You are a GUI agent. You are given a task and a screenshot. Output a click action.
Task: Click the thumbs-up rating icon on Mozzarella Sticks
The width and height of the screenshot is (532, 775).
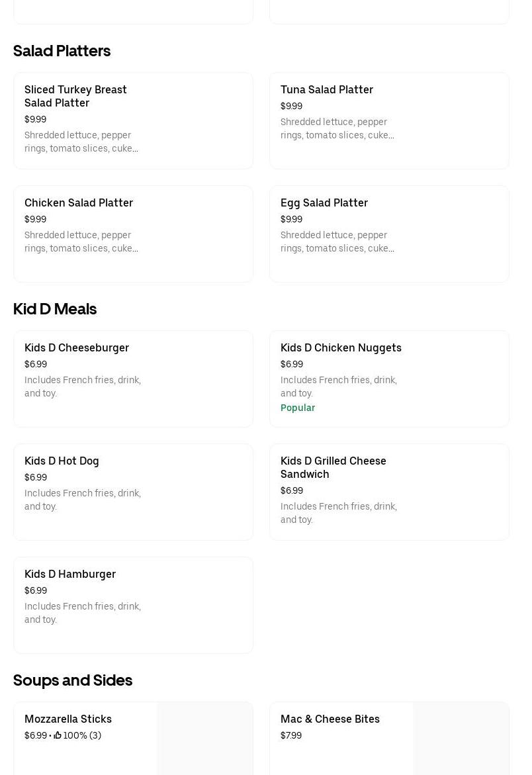tap(58, 735)
